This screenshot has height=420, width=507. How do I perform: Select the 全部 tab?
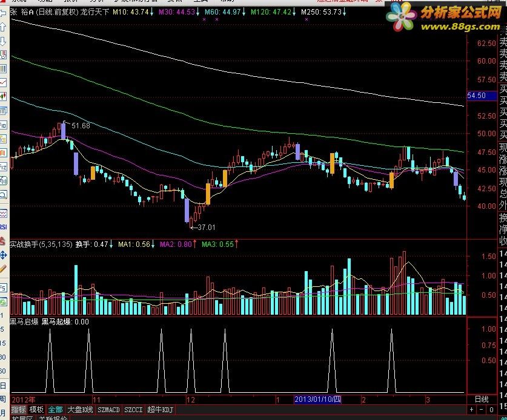coord(56,410)
